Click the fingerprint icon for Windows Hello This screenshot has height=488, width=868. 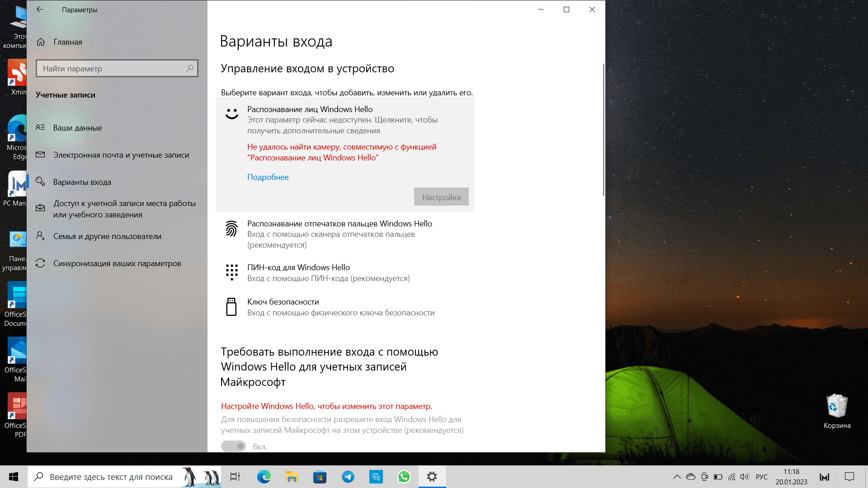tap(231, 229)
